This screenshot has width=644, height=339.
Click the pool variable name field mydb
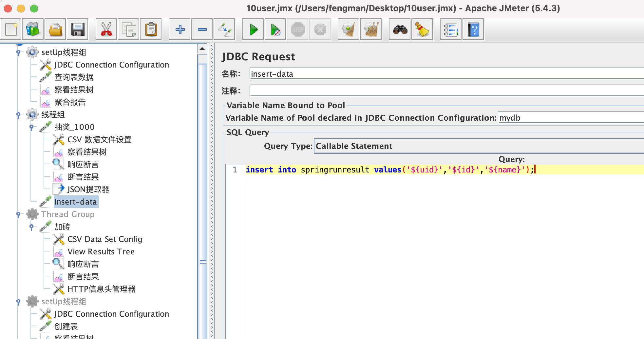point(571,117)
